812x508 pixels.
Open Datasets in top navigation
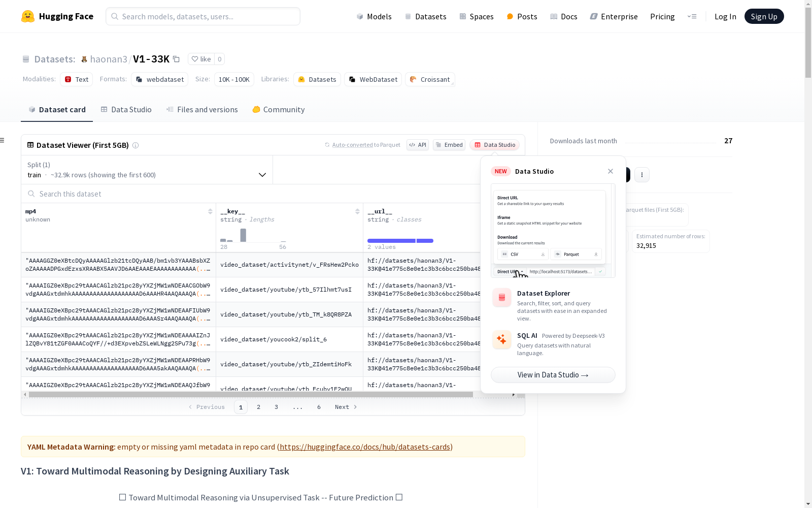(x=425, y=16)
